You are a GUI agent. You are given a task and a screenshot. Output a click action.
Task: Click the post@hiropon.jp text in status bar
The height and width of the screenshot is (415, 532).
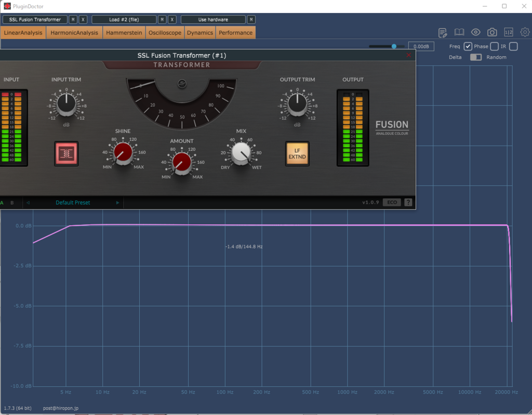[x=61, y=408]
